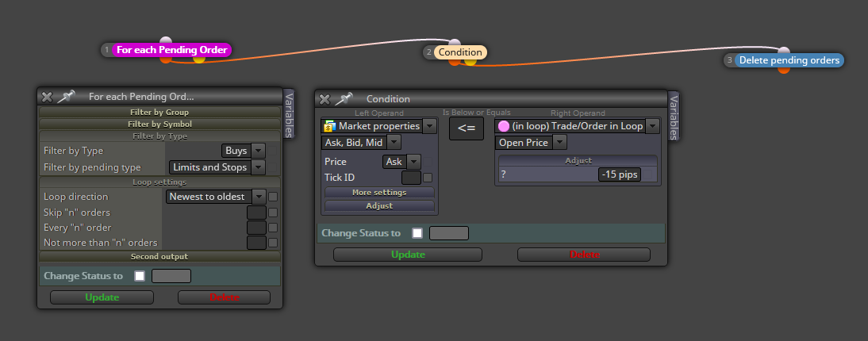Screen dimensions: 868x341
Task: Toggle checkbox next to Every n order
Action: click(x=273, y=228)
